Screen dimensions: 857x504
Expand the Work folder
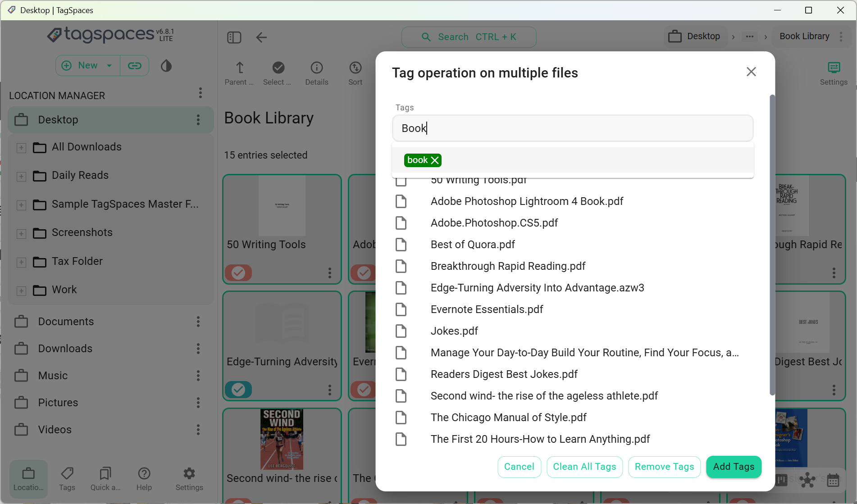coord(21,291)
